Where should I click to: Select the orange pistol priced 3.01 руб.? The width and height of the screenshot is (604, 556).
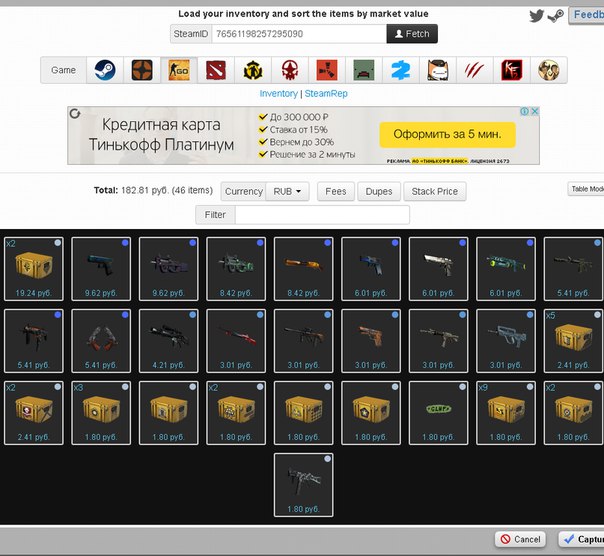[371, 341]
